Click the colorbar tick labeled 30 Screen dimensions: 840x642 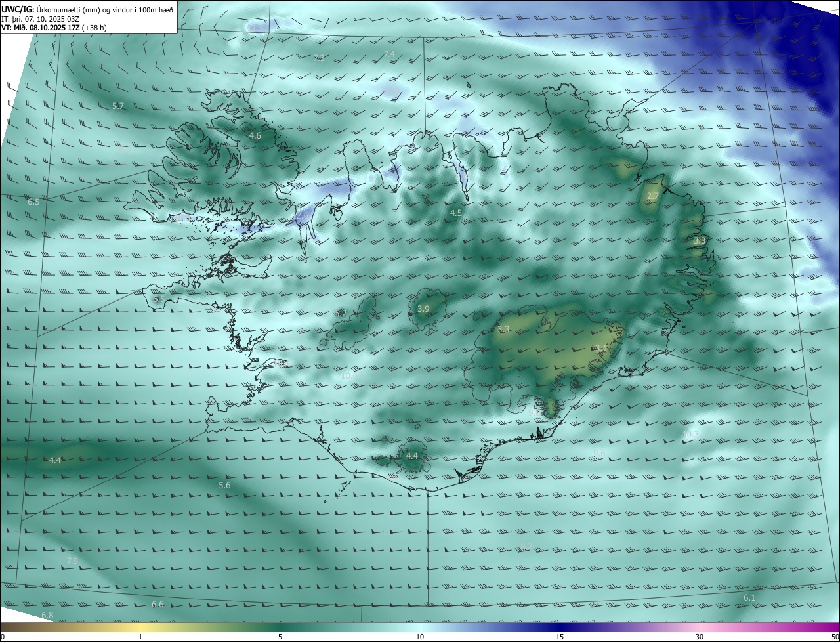point(700,637)
